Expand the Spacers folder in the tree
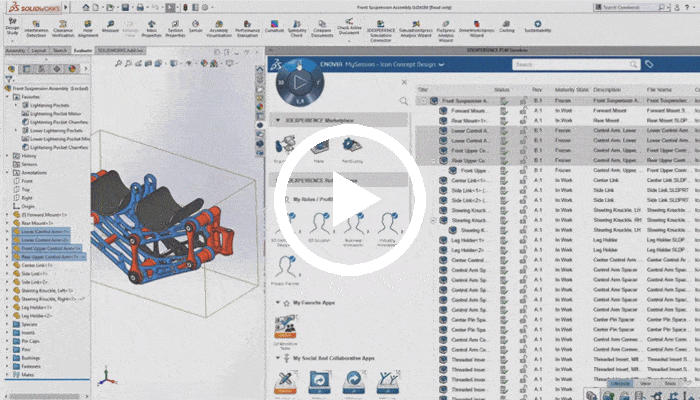The height and width of the screenshot is (400, 700). (x=7, y=324)
